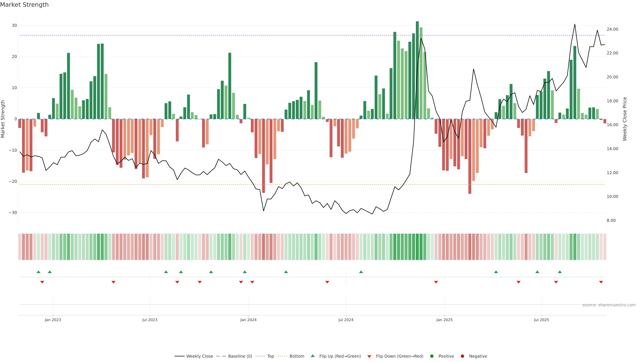This screenshot has height=362, width=644.
Task: Click the Weekly Close Price axis title
Action: click(x=625, y=119)
